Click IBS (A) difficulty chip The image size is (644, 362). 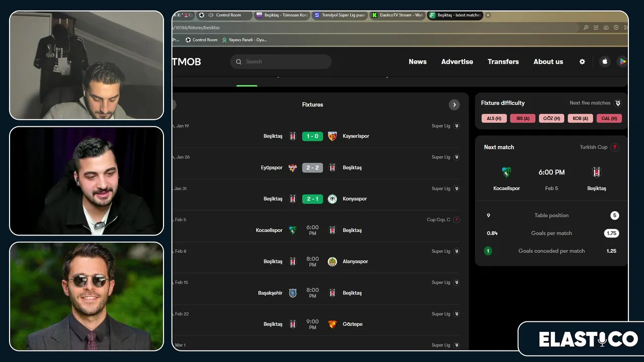tap(523, 119)
